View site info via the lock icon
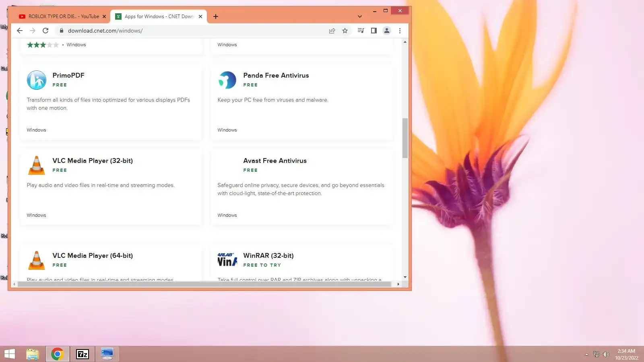The height and width of the screenshot is (362, 644). (61, 31)
